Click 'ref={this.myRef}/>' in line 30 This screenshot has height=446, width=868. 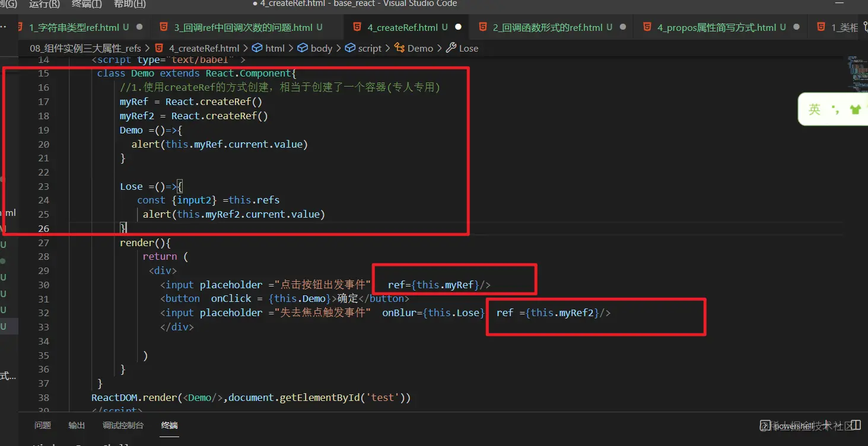439,285
